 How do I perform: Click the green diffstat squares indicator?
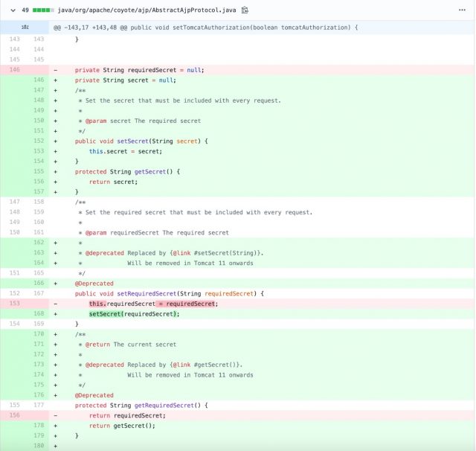(42, 10)
